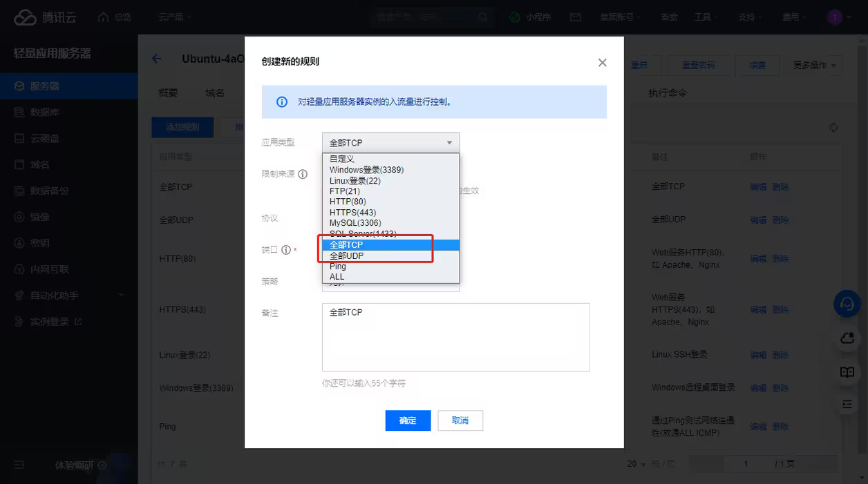Select 全部UDP in the dropdown list
The width and height of the screenshot is (868, 484).
click(x=390, y=255)
